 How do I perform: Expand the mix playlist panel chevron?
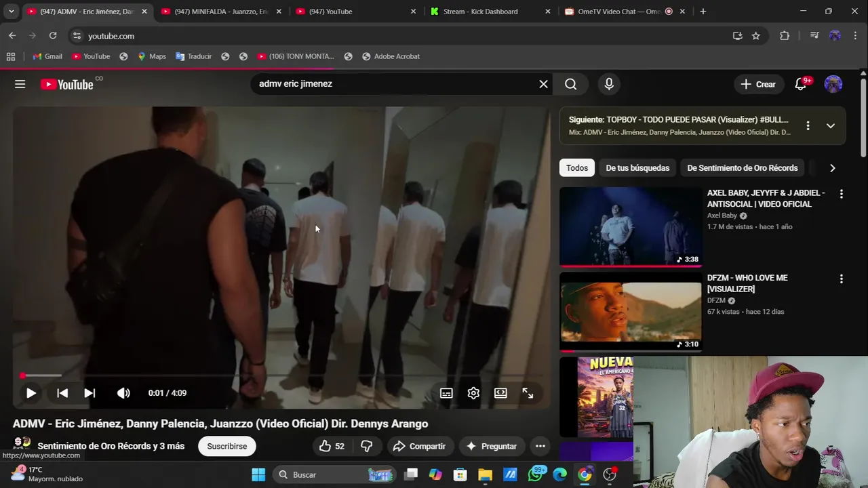[x=831, y=125]
